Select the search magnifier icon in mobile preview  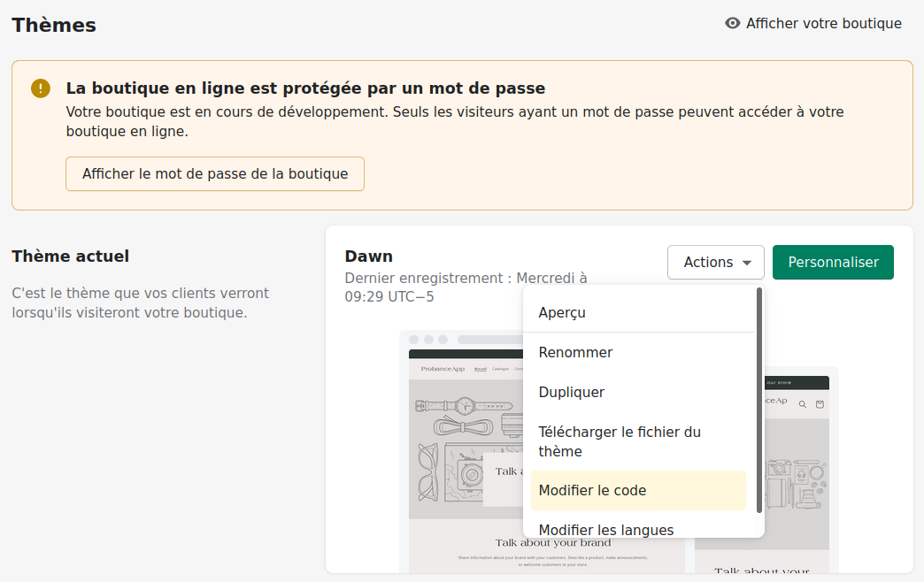point(803,404)
